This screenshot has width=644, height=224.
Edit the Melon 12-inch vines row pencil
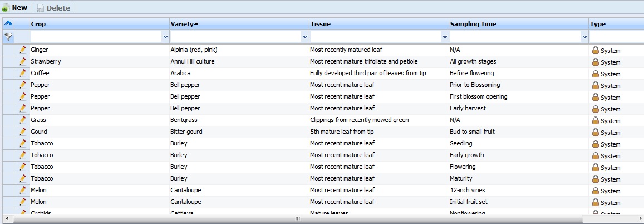[23, 191]
